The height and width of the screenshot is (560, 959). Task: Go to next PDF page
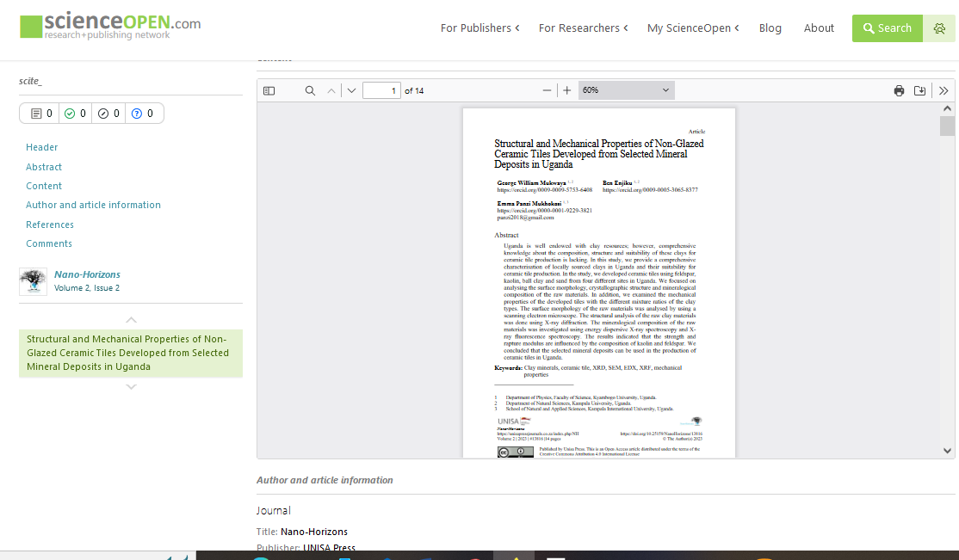click(351, 90)
